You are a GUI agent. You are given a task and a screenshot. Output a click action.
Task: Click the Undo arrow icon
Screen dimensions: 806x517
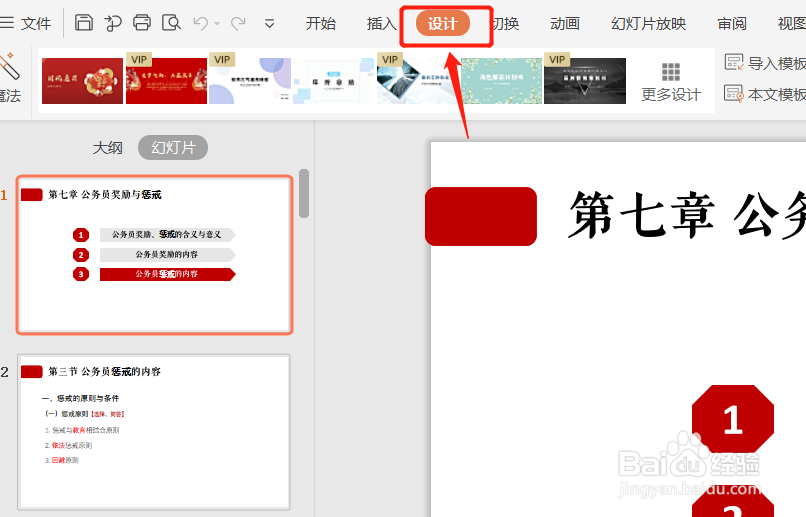coord(200,23)
